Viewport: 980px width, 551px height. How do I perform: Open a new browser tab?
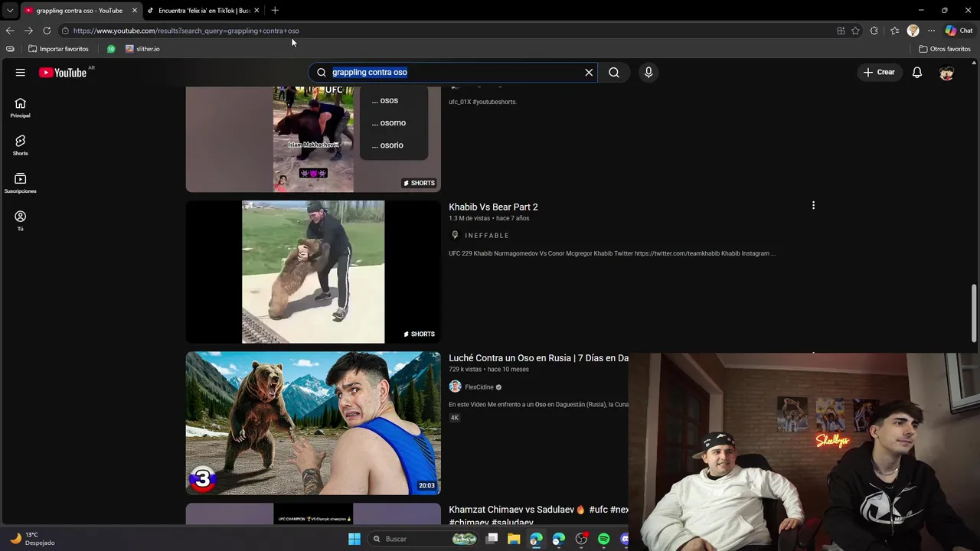pos(275,11)
